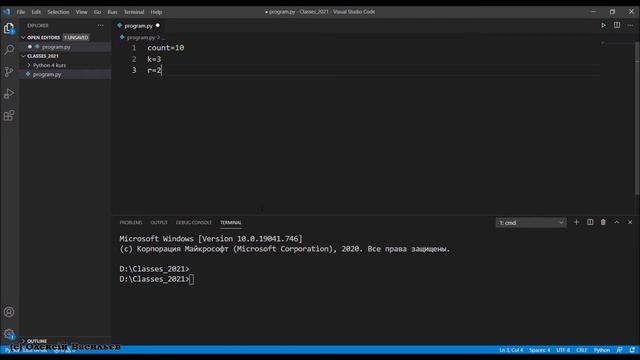Open the Source Control view
This screenshot has width=640, height=360.
pos(9,72)
